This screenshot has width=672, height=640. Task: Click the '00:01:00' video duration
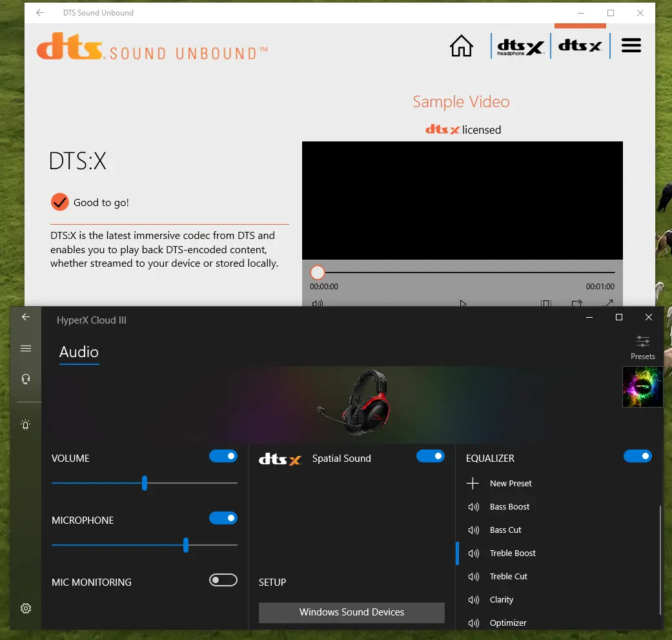pyautogui.click(x=600, y=286)
